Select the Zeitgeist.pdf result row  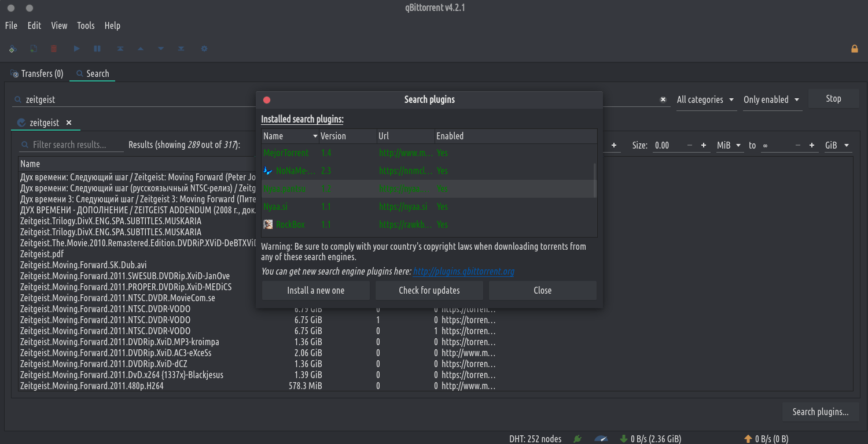pyautogui.click(x=137, y=254)
